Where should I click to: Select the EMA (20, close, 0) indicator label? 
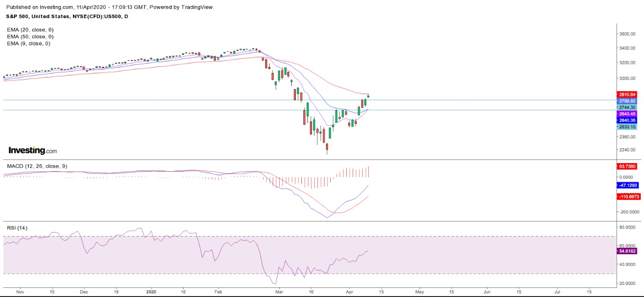30,30
